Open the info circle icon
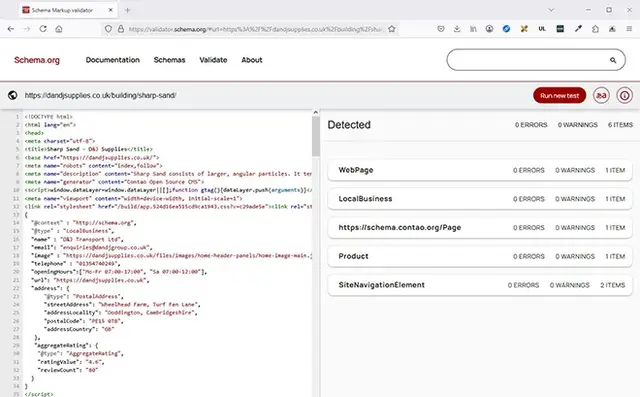 pos(624,95)
